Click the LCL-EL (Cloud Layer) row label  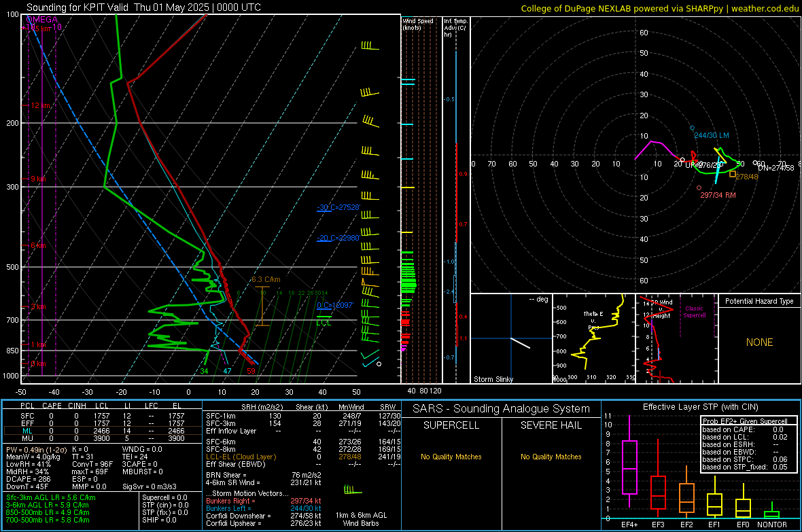241,457
